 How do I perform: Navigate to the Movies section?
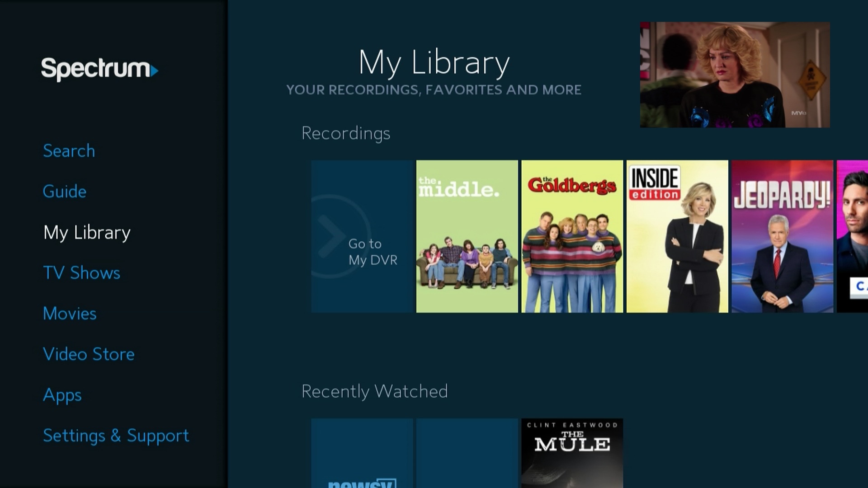(69, 313)
